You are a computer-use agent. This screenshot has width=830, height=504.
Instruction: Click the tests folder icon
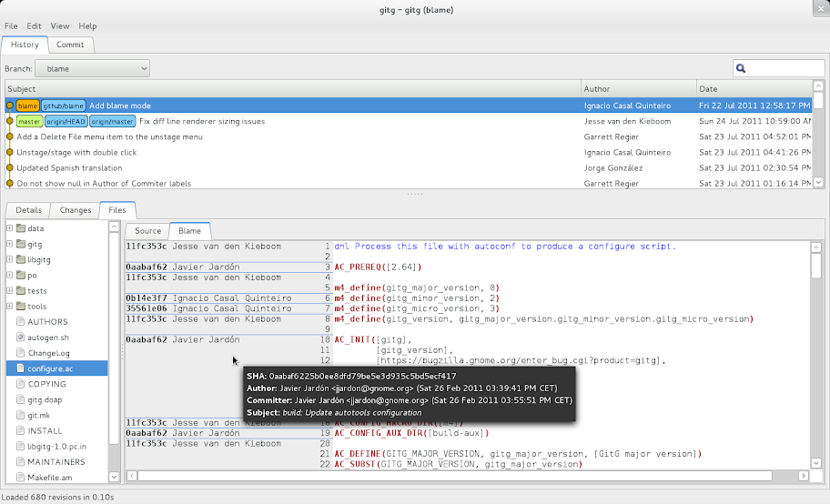click(x=21, y=290)
